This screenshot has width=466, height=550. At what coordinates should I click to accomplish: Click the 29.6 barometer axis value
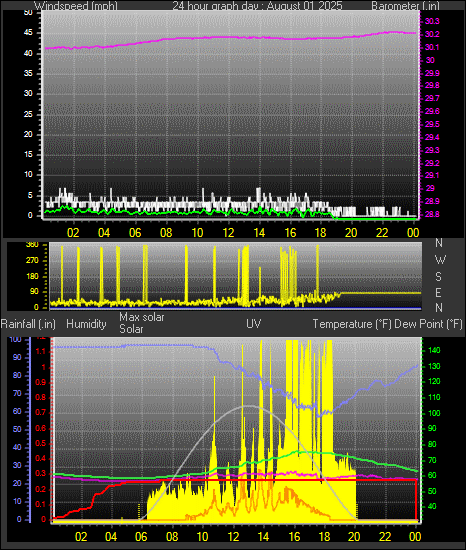pyautogui.click(x=432, y=111)
